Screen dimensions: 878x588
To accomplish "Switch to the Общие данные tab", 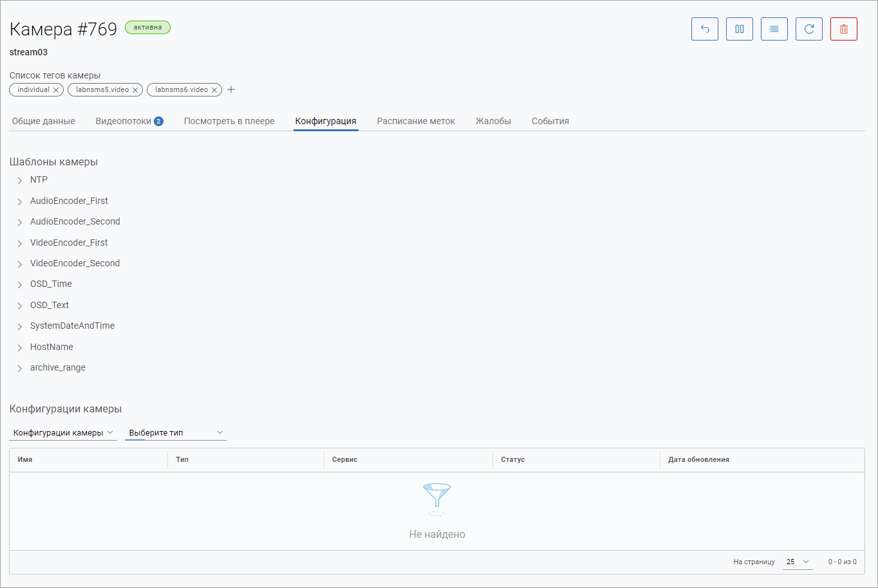I will tap(43, 121).
